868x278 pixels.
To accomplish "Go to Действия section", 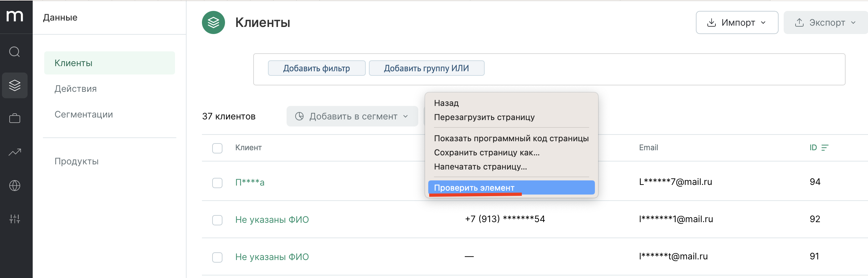I will 75,89.
